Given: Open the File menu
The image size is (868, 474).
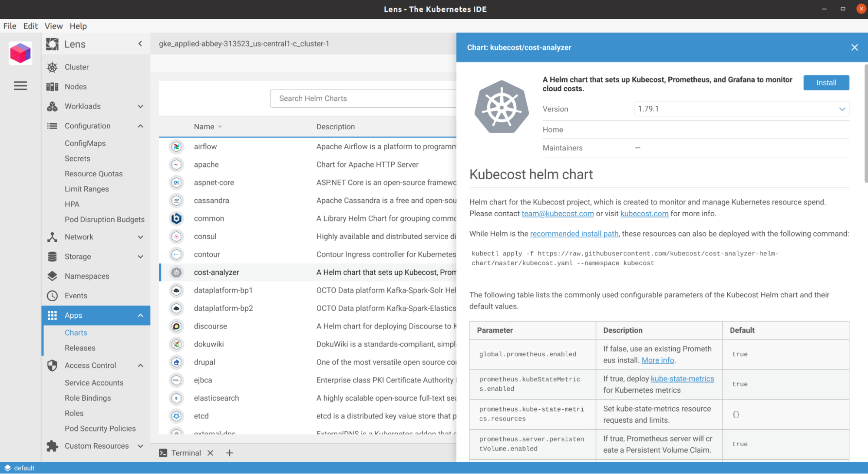Looking at the screenshot, I should pyautogui.click(x=10, y=26).
